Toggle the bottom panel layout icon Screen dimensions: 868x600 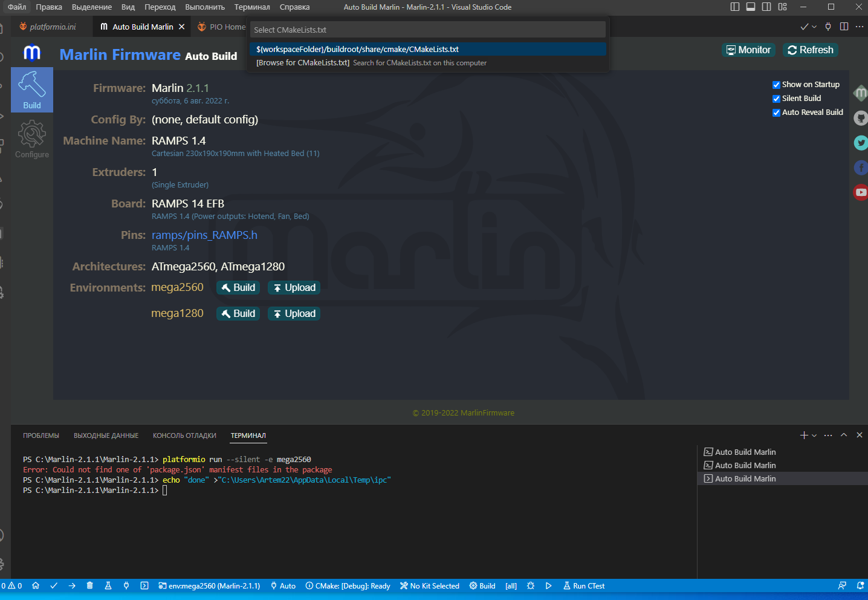click(x=751, y=7)
